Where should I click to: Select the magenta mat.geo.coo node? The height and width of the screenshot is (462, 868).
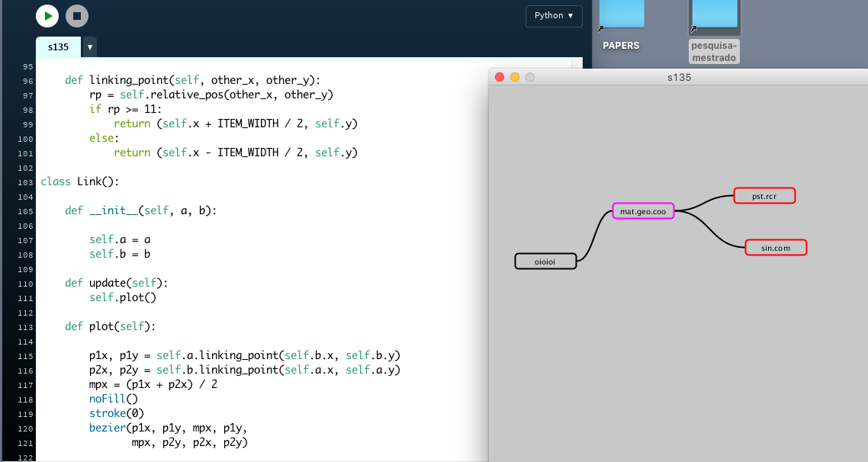point(643,211)
